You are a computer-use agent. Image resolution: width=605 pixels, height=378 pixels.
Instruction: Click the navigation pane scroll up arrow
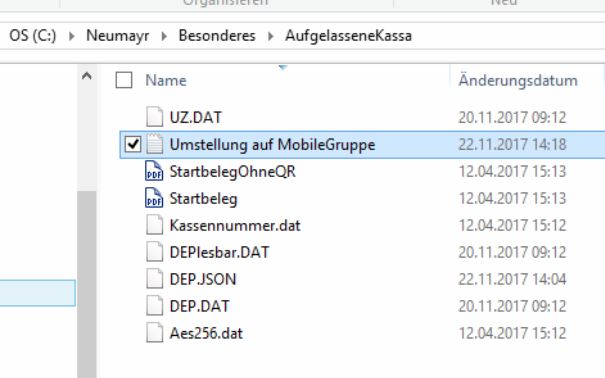pyautogui.click(x=87, y=76)
